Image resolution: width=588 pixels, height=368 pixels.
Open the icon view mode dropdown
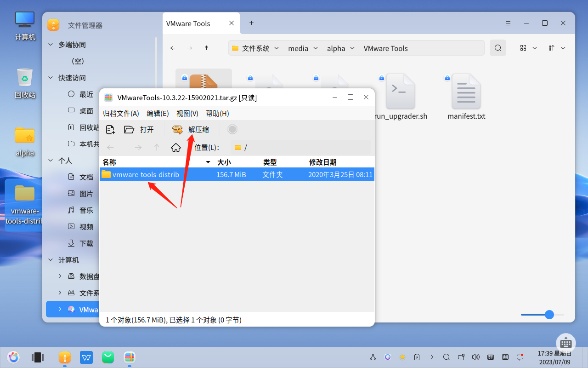pyautogui.click(x=528, y=48)
